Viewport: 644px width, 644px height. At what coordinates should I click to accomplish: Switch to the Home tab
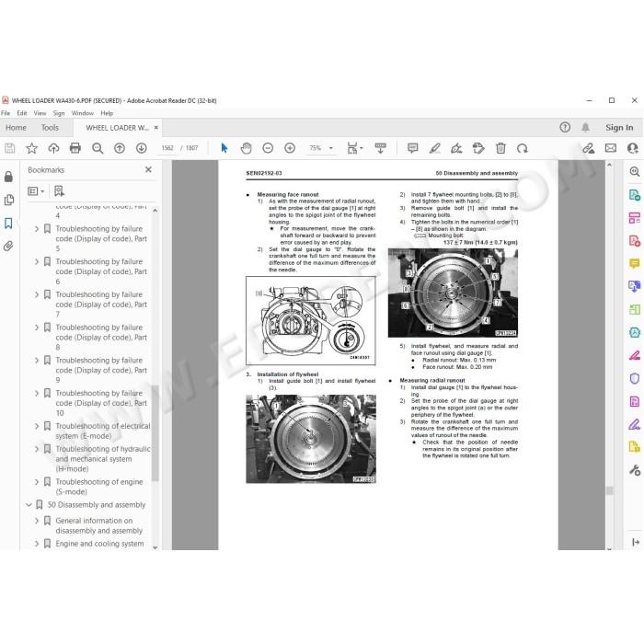click(16, 128)
